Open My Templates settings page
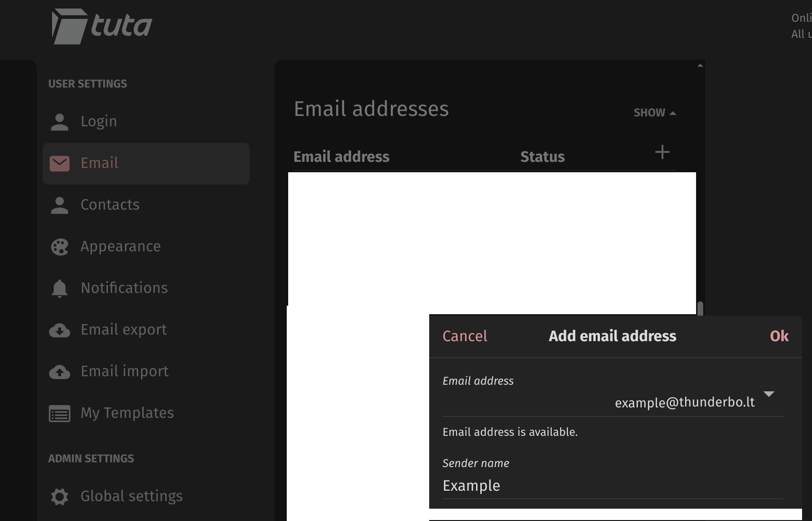The image size is (812, 521). [127, 413]
